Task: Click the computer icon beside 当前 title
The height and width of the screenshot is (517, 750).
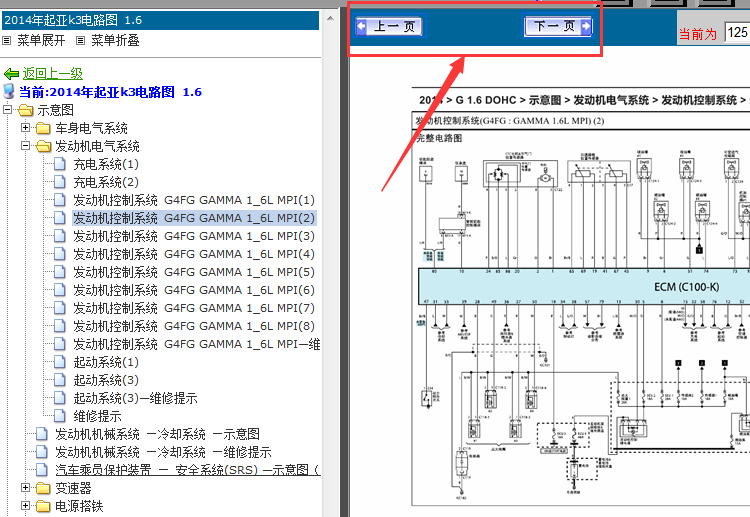Action: tap(9, 91)
